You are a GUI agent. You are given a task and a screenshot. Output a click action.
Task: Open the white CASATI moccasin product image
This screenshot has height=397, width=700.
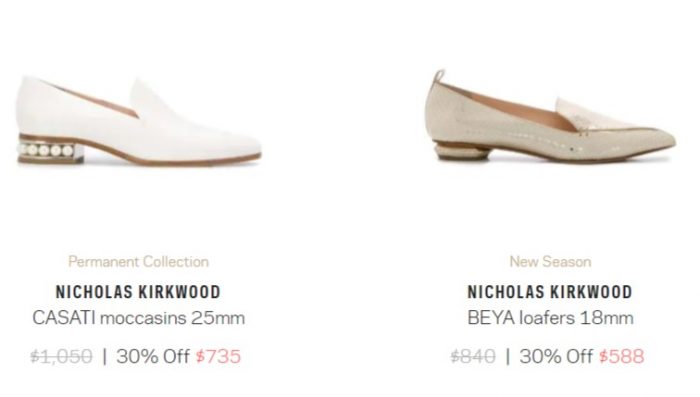pos(139,121)
